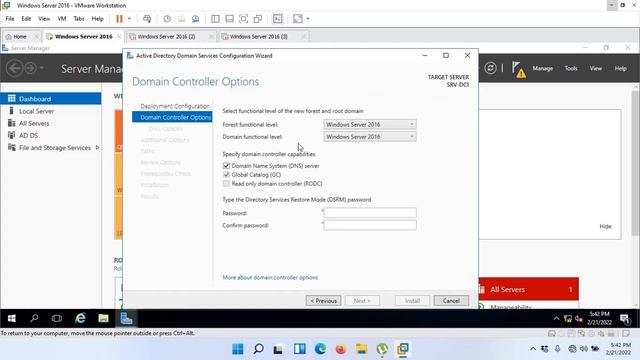The image size is (640, 360).
Task: Open Server Manager Manage menu
Action: click(x=542, y=69)
